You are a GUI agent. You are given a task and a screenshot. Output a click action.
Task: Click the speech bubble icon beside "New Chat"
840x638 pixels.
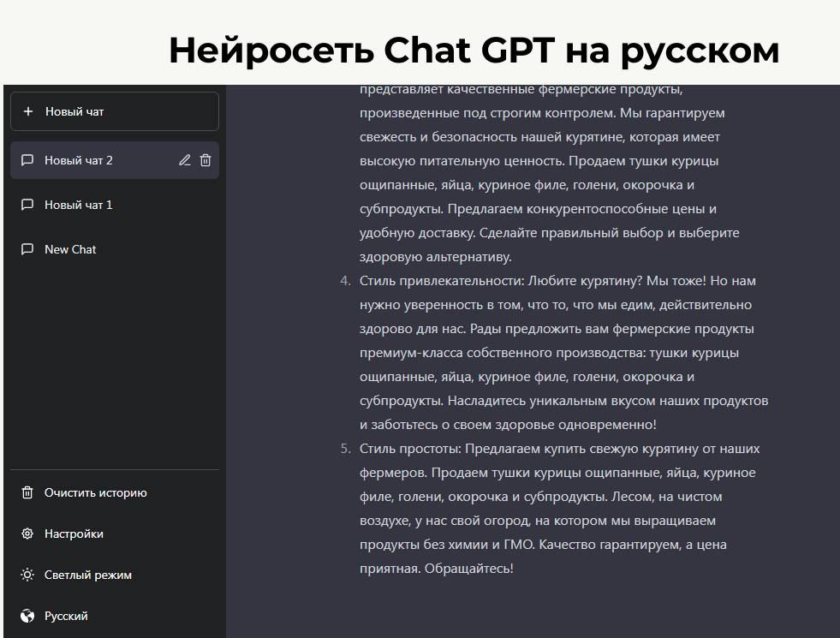pos(27,249)
